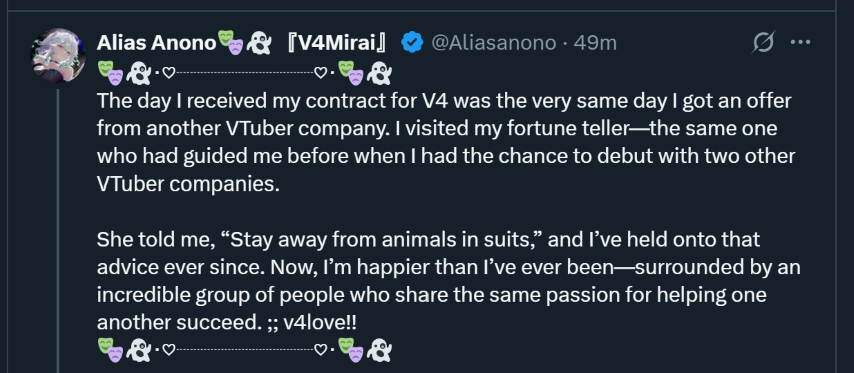
Task: Click the Alias Anono display name
Action: pyautogui.click(x=156, y=42)
